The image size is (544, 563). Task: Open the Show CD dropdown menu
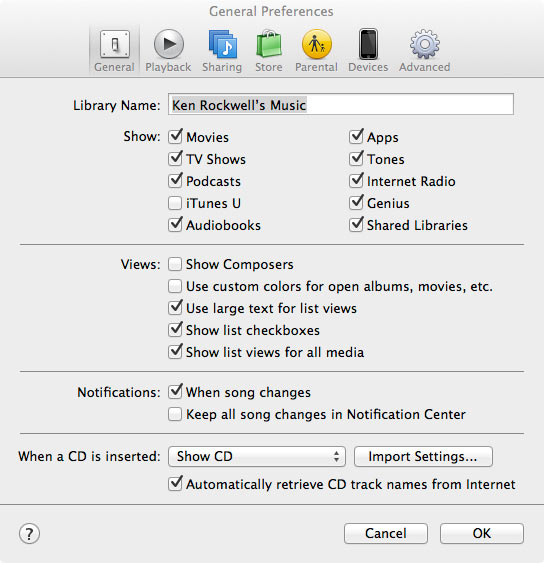(x=257, y=456)
